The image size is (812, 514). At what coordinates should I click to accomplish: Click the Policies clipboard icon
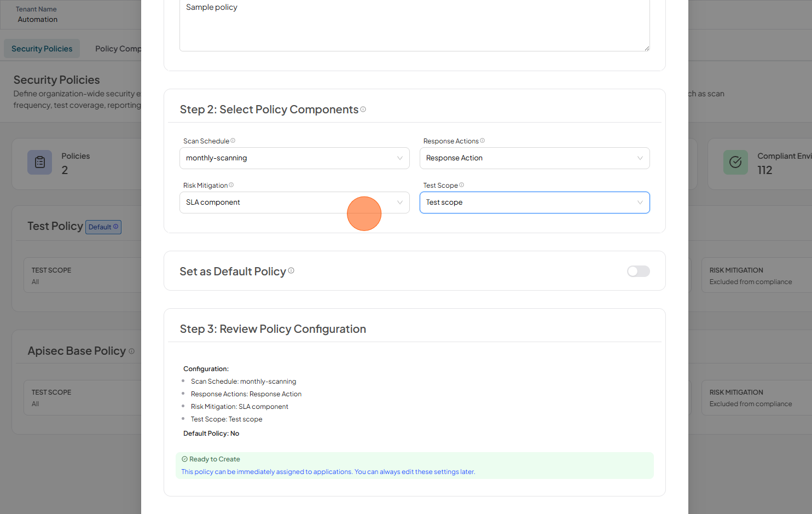click(40, 163)
